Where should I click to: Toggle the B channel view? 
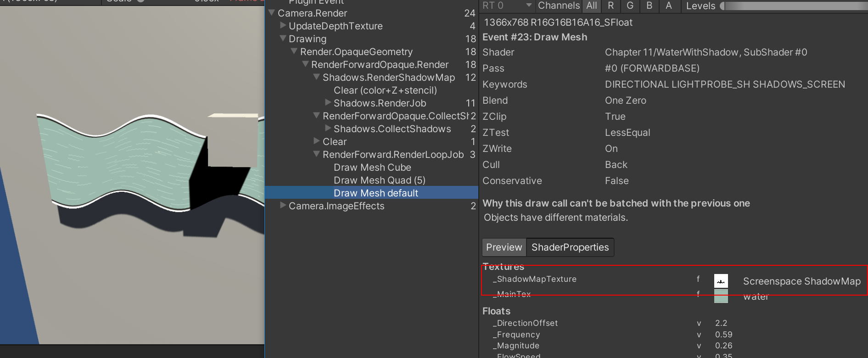[x=649, y=6]
